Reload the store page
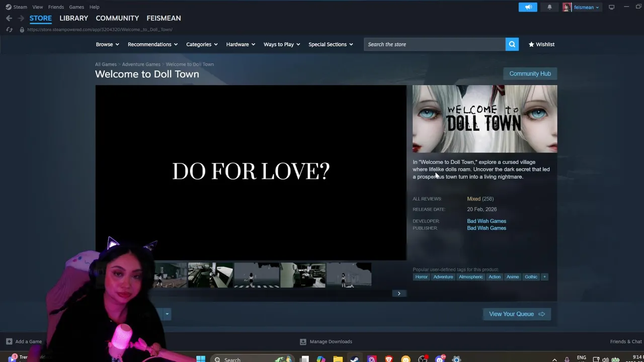Image resolution: width=644 pixels, height=362 pixels. pos(9,30)
